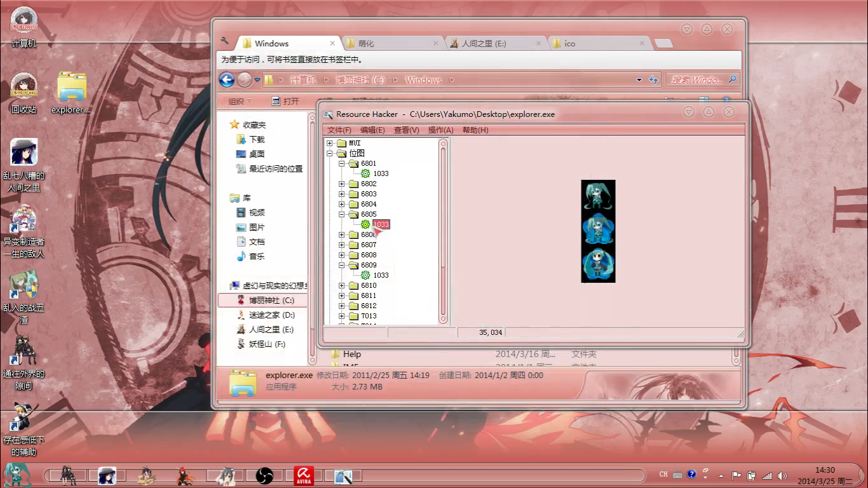868x488 pixels.
Task: Open 查看(V) menu in Resource Hacker
Action: (407, 130)
